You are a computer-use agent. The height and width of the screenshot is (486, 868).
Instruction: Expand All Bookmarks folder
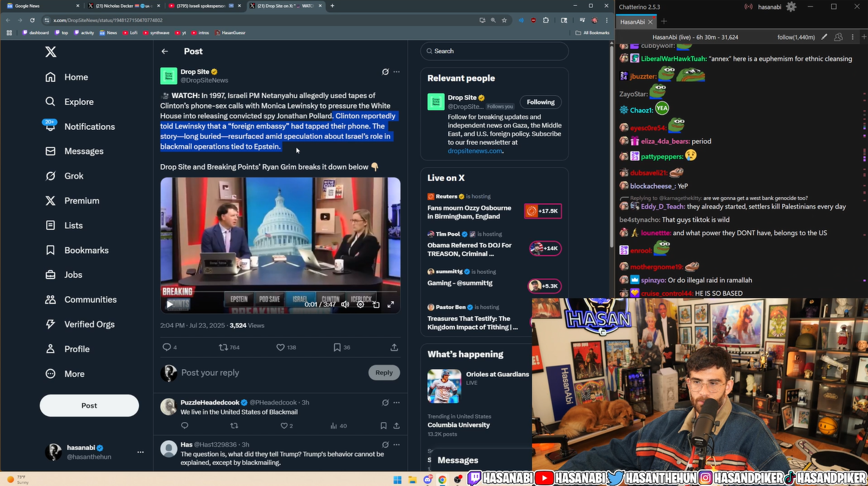(592, 32)
